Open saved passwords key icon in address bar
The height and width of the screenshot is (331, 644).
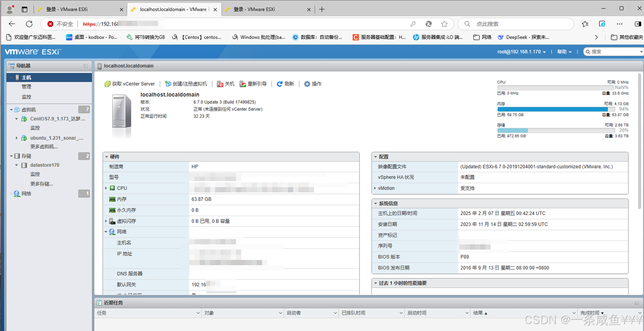pyautogui.click(x=413, y=24)
